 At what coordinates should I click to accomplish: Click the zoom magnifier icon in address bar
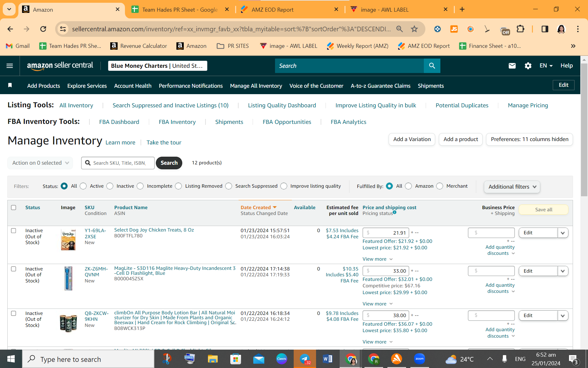click(x=399, y=29)
